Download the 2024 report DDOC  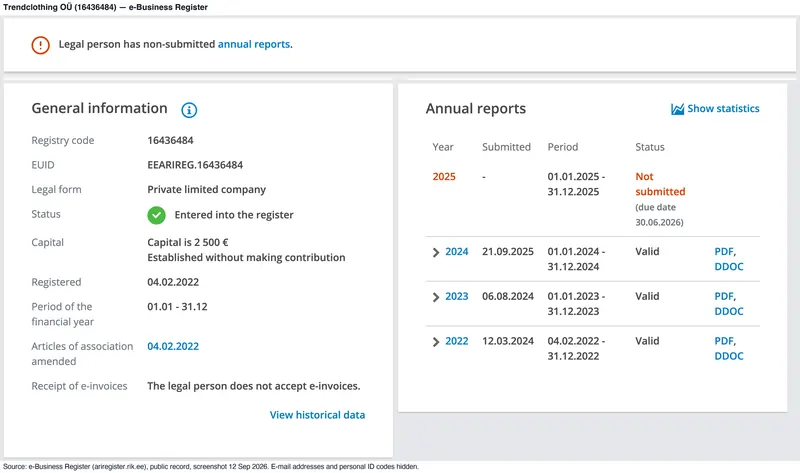click(x=729, y=266)
